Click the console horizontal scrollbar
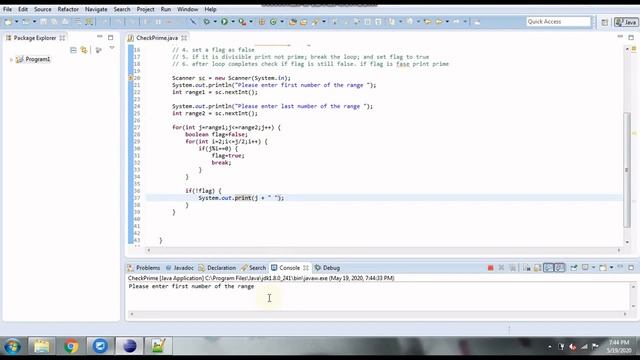The height and width of the screenshot is (360, 640). pos(378,314)
